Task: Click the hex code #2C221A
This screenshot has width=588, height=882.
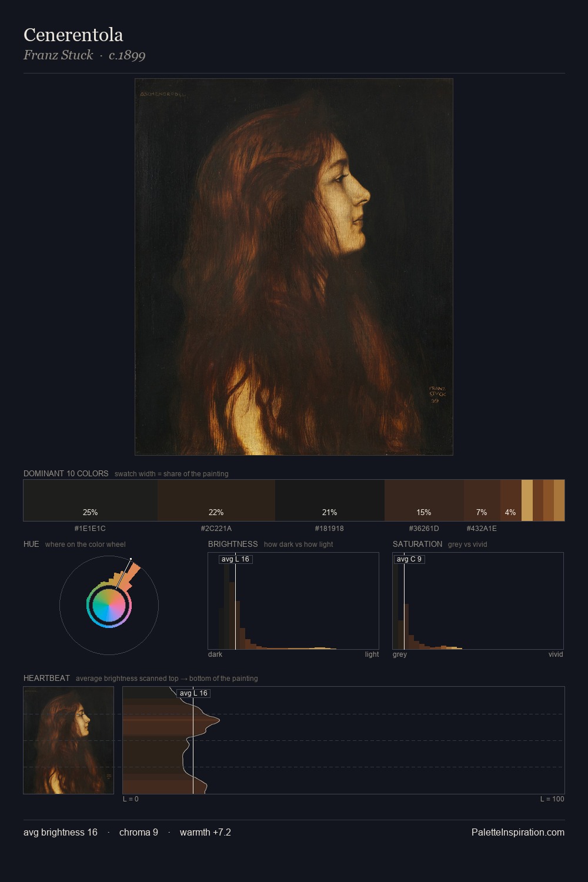Action: pyautogui.click(x=216, y=529)
